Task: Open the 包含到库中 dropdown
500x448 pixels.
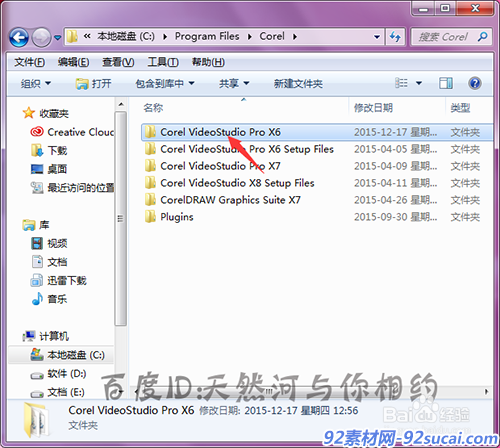Action: click(165, 83)
